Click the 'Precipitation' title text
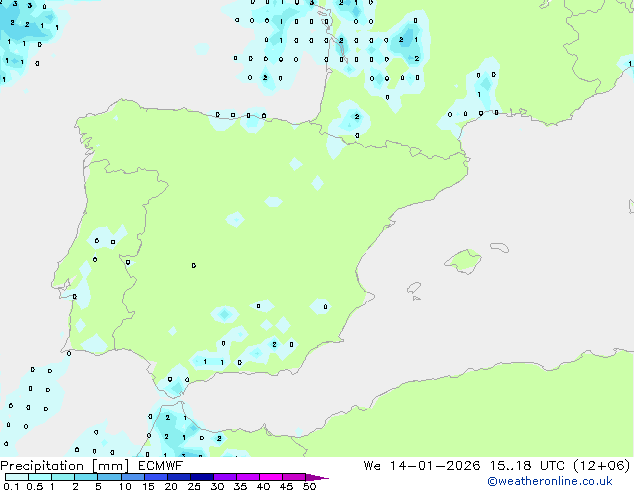Viewport: 634px width, 490px height. (42, 466)
